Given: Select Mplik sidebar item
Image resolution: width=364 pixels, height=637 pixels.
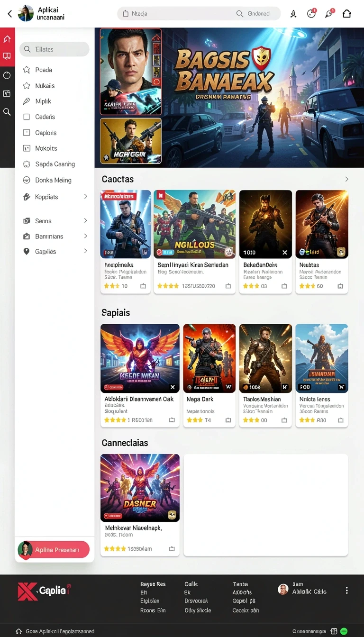Looking at the screenshot, I should tap(43, 101).
